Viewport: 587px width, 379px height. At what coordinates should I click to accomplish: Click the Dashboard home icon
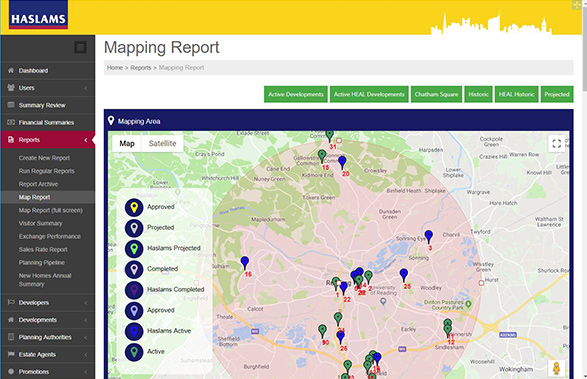pos(11,70)
